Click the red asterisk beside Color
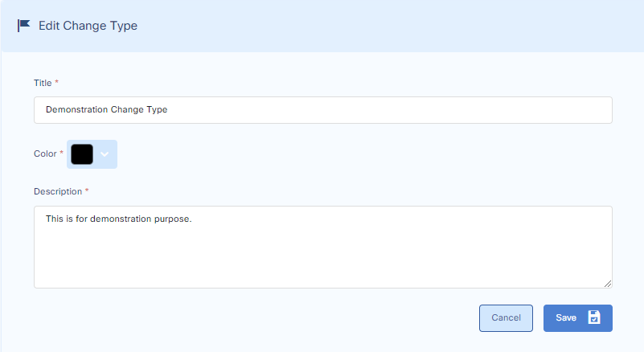The image size is (644, 352). click(62, 153)
